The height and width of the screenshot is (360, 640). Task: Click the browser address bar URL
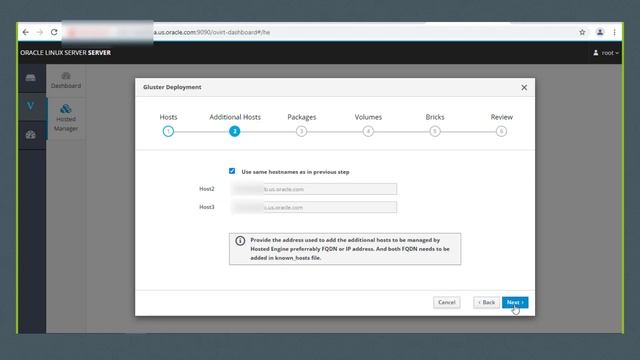coord(212,32)
